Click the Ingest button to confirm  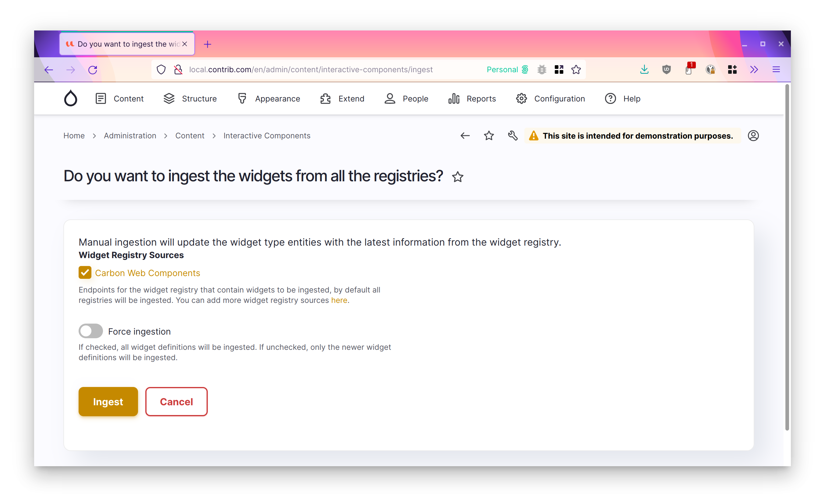pos(108,401)
